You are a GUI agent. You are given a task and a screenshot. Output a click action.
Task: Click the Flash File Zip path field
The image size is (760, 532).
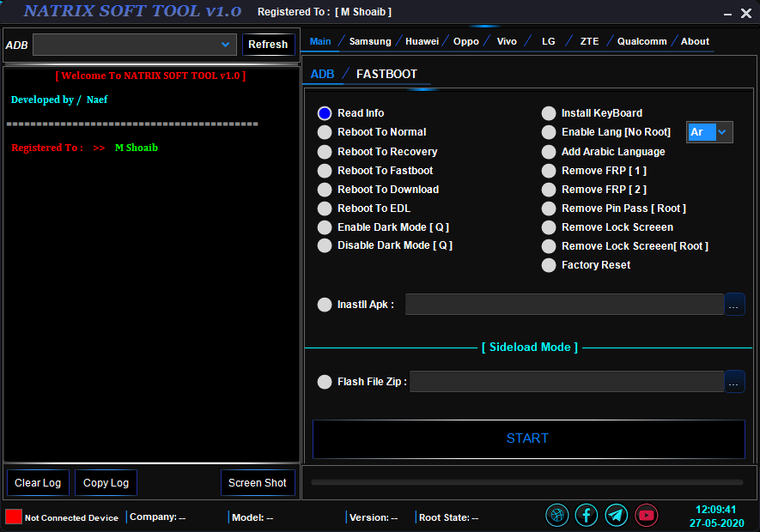[x=567, y=382]
